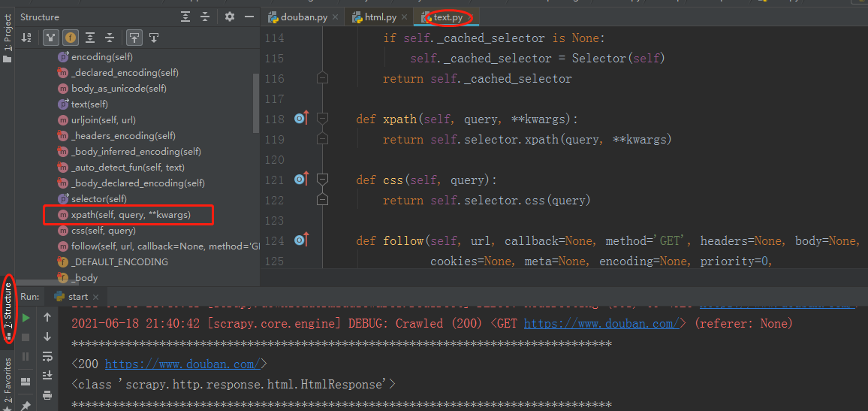This screenshot has width=868, height=411.
Task: Restore layout icon in Run panel
Action: (26, 382)
